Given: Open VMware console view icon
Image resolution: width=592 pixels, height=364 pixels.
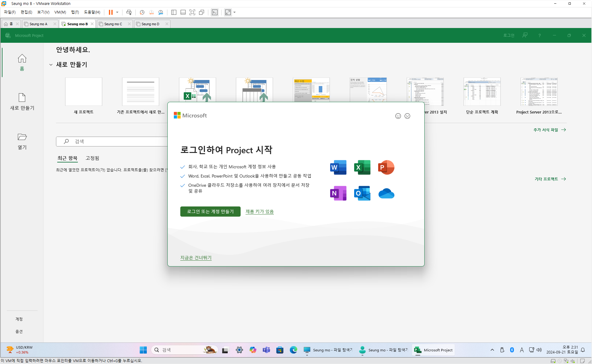Looking at the screenshot, I should click(x=215, y=12).
